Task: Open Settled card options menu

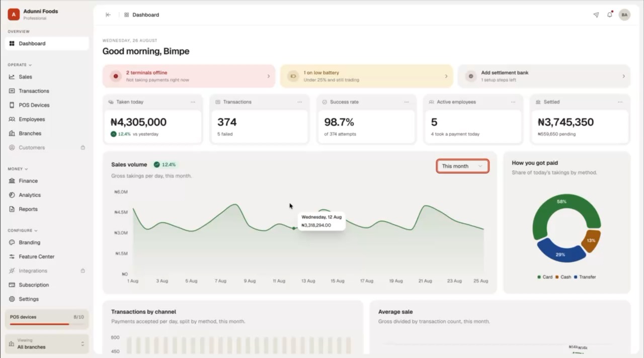Action: [620, 102]
